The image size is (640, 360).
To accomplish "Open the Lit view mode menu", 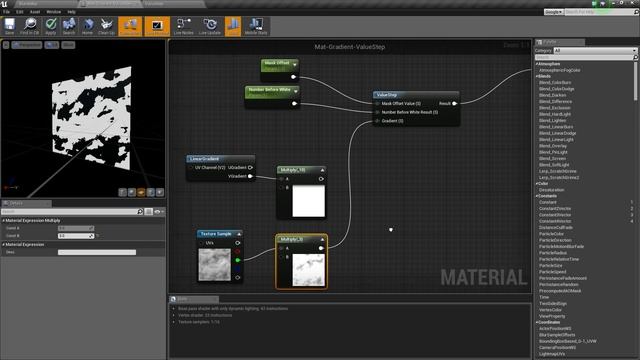I will coord(52,45).
